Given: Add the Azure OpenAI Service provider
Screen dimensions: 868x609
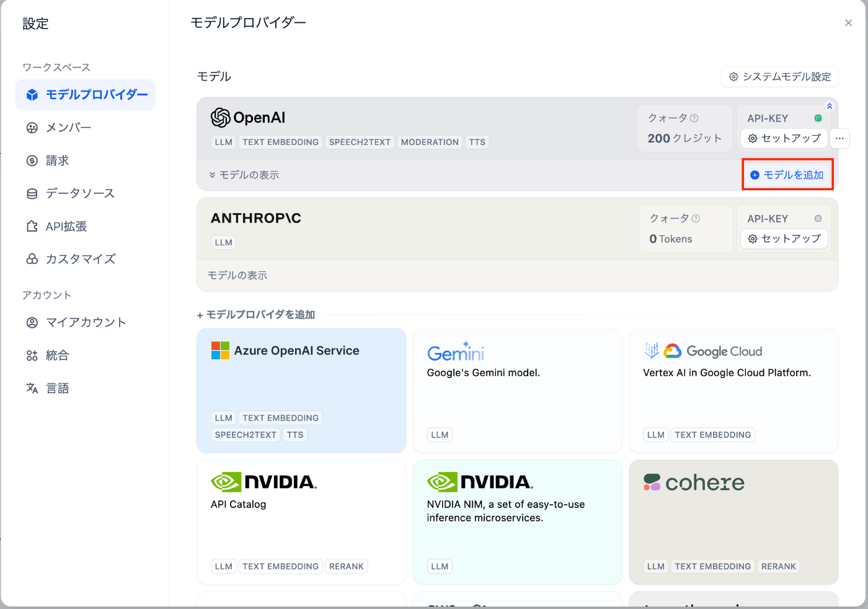Looking at the screenshot, I should 301,390.
